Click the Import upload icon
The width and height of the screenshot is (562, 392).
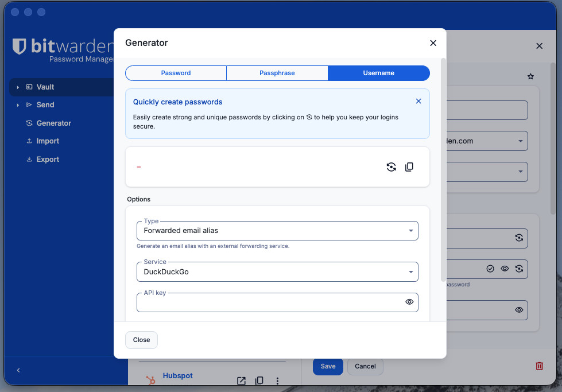(29, 141)
